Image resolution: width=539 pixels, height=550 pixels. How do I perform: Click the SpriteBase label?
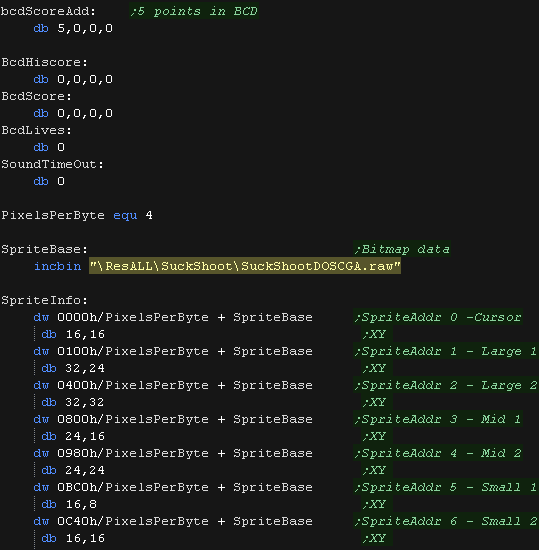click(44, 249)
